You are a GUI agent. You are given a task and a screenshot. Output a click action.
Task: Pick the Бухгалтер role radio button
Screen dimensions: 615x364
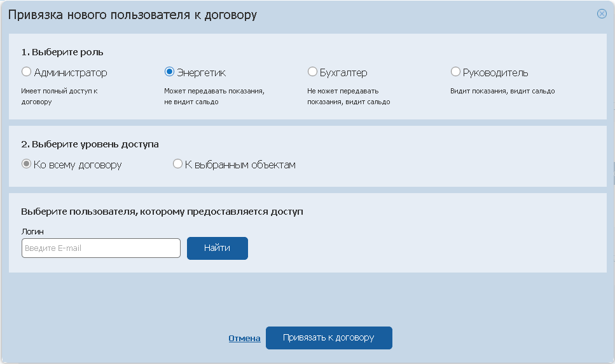point(312,72)
